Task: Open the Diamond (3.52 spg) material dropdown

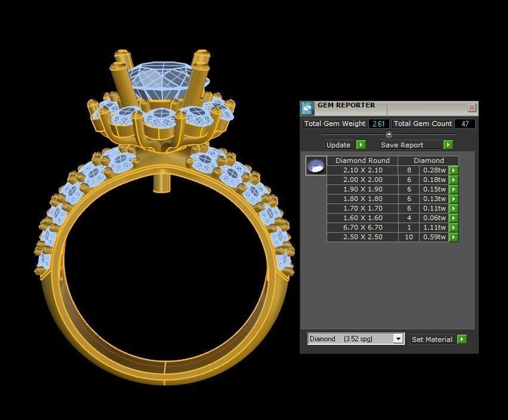Action: (398, 339)
